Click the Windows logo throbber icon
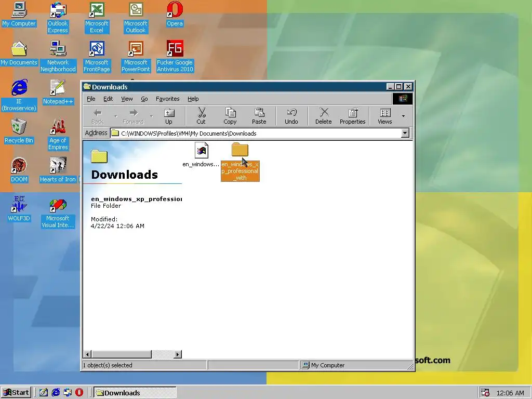 coord(403,99)
